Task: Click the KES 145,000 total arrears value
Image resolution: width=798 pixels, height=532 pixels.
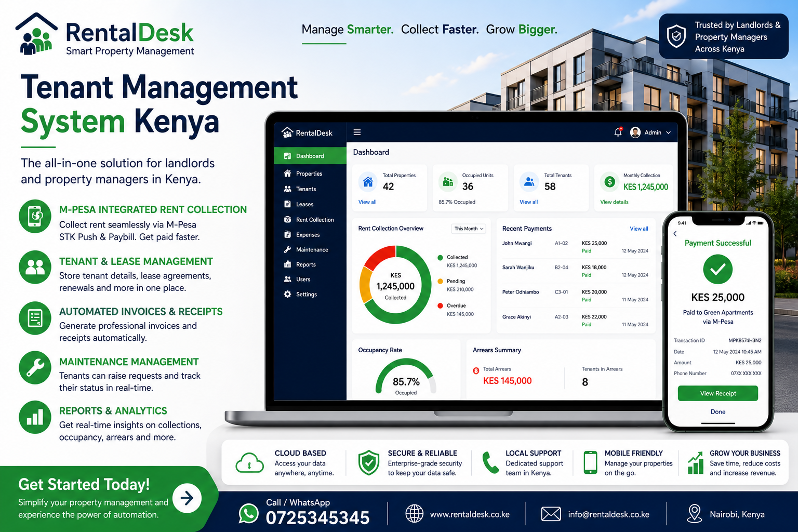Action: click(508, 381)
